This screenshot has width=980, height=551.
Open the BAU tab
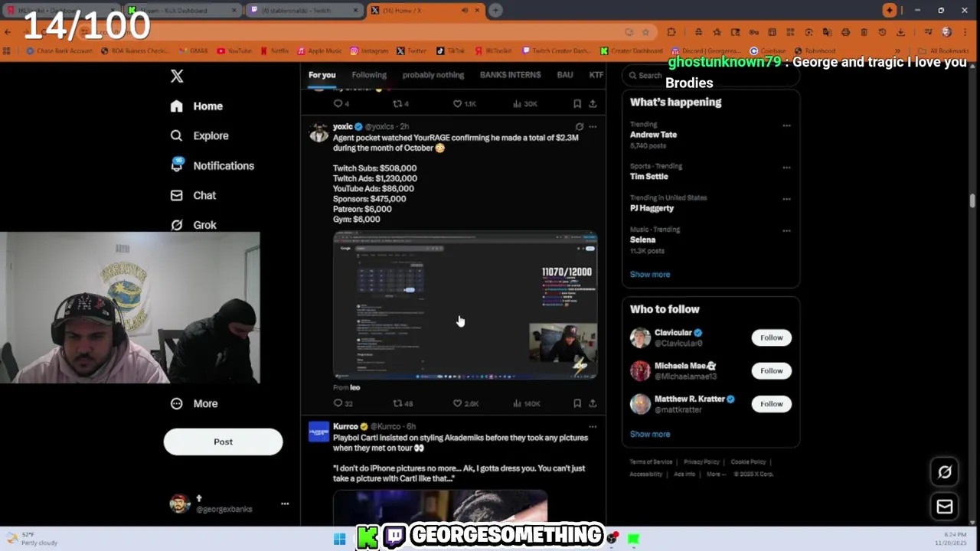tap(565, 75)
